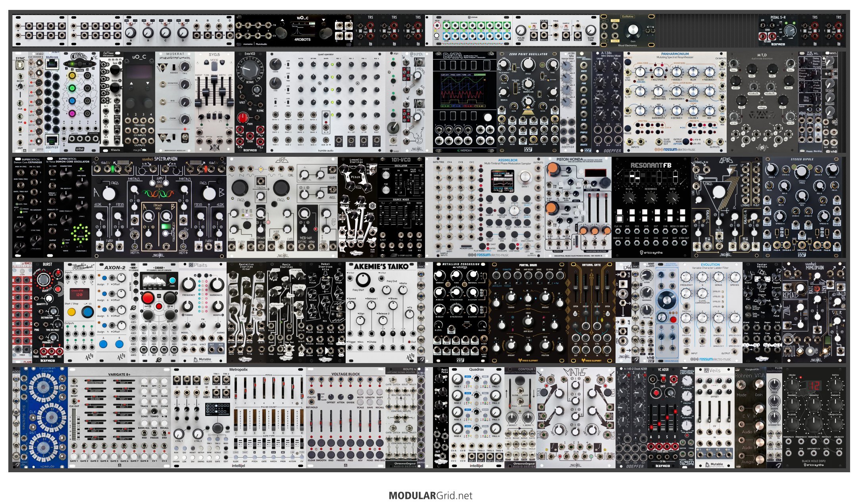Select the Evolution ladder filter module
The height and width of the screenshot is (504, 862).
710,312
